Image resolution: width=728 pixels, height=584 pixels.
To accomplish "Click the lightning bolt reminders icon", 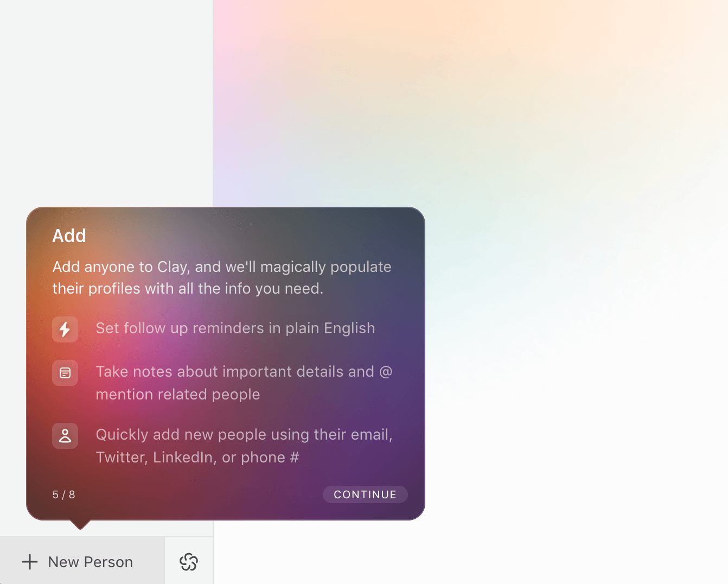I will pyautogui.click(x=65, y=329).
